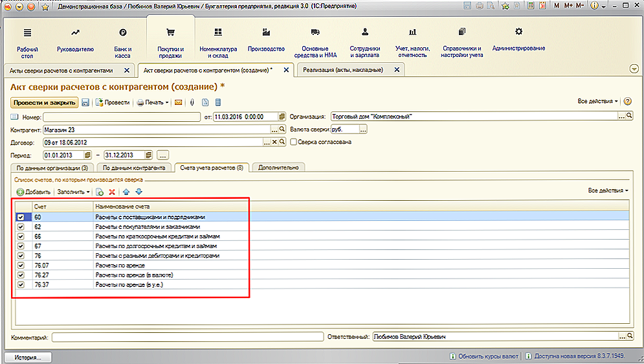644x364 pixels.
Task: Open the Номенклатура и склад section
Action: pos(218,43)
